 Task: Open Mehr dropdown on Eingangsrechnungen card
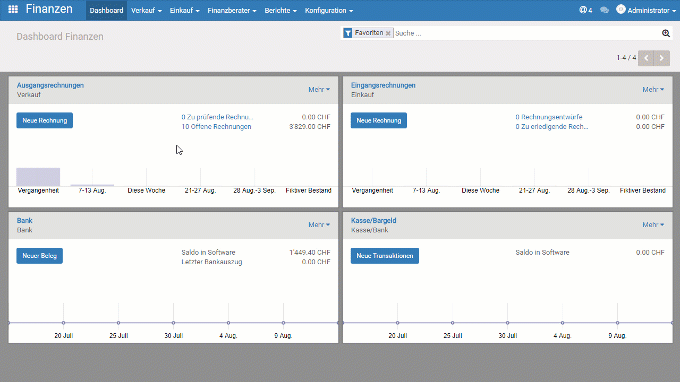(653, 89)
